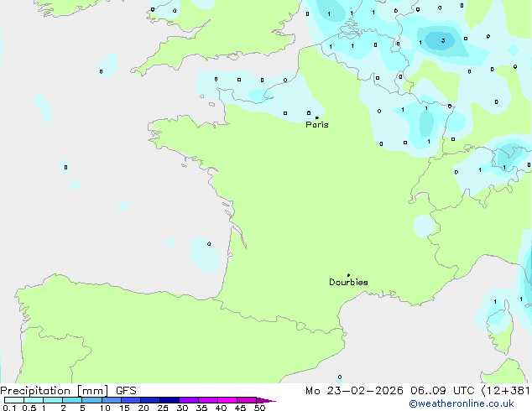Click the legend value 25 label

tap(163, 408)
